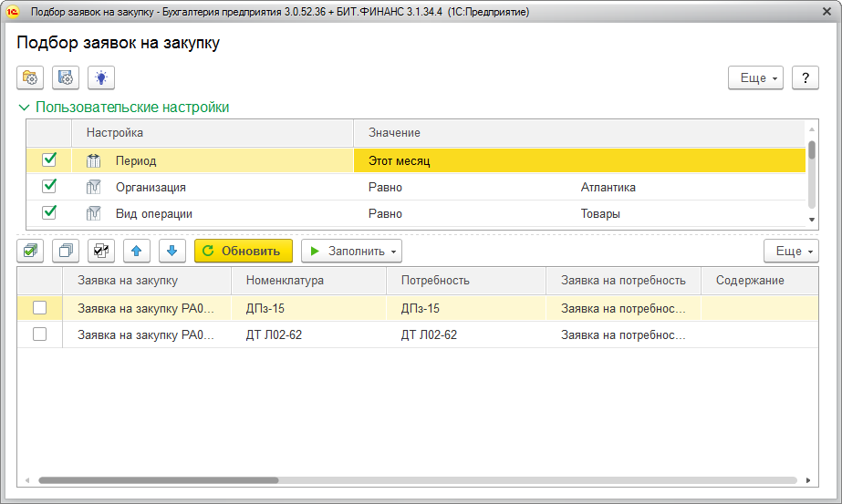Screen dimensions: 842x504
Task: Click the check all rows icon
Action: (30, 251)
